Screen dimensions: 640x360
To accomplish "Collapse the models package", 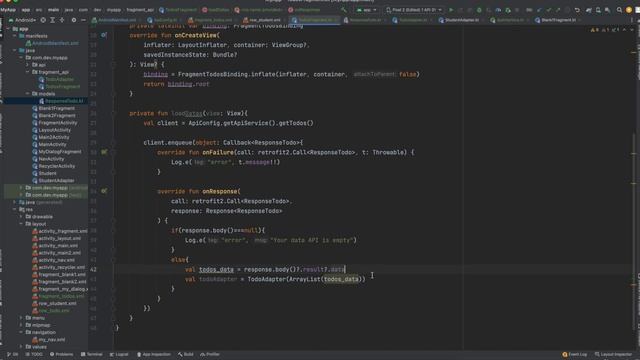I will [28, 93].
